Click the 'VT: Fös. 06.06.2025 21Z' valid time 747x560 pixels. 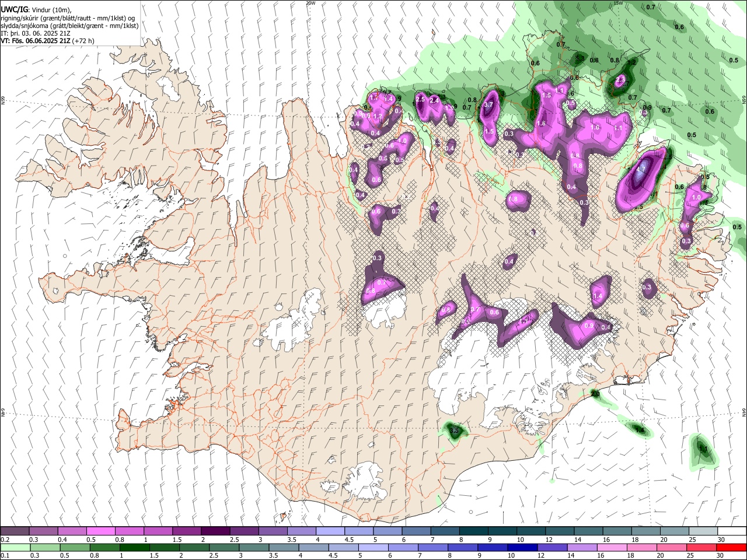tap(37, 41)
